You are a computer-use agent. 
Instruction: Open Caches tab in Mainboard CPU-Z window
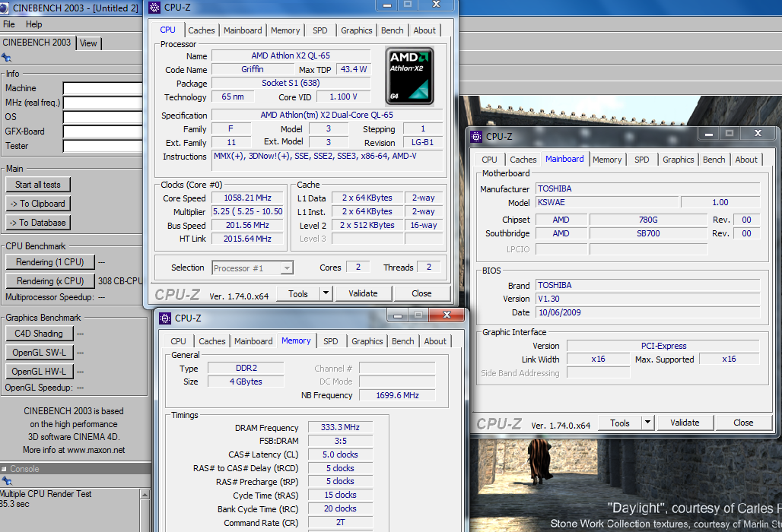(523, 160)
